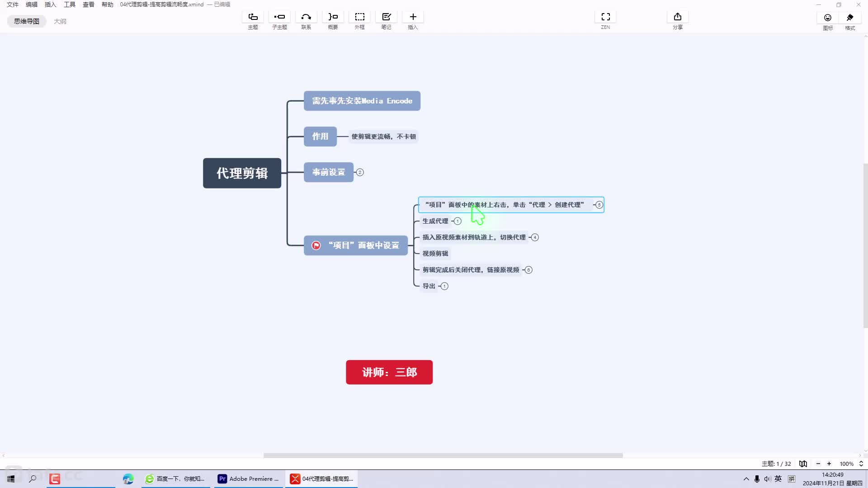Open the map overview icon in status bar
The width and height of the screenshot is (868, 488).
(x=803, y=464)
